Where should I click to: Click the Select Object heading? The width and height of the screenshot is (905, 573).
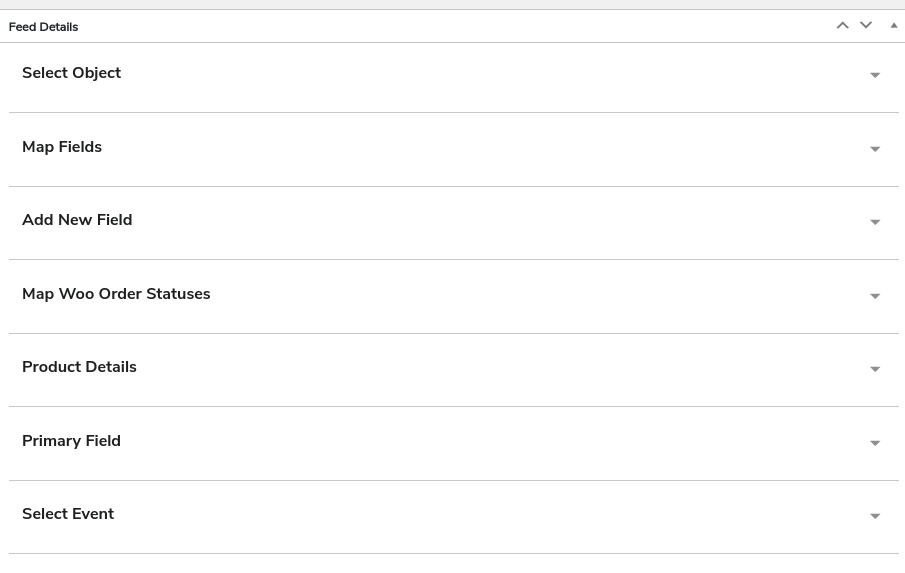pyautogui.click(x=71, y=73)
